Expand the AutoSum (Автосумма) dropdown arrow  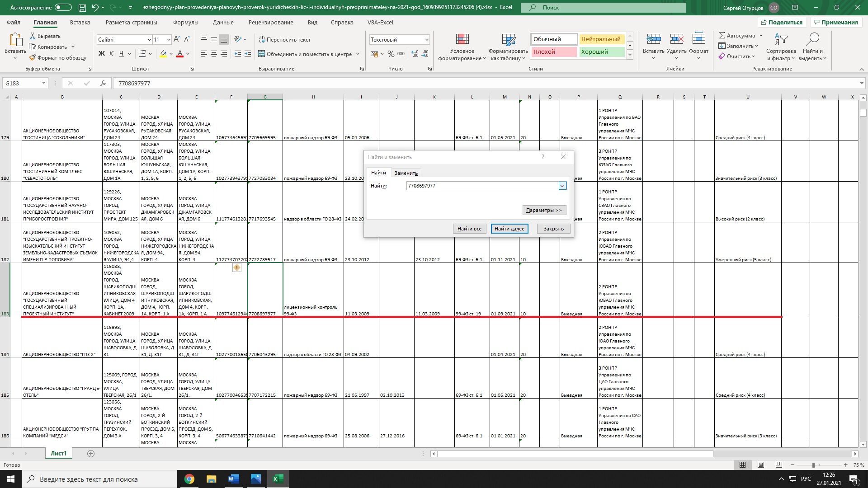click(761, 36)
